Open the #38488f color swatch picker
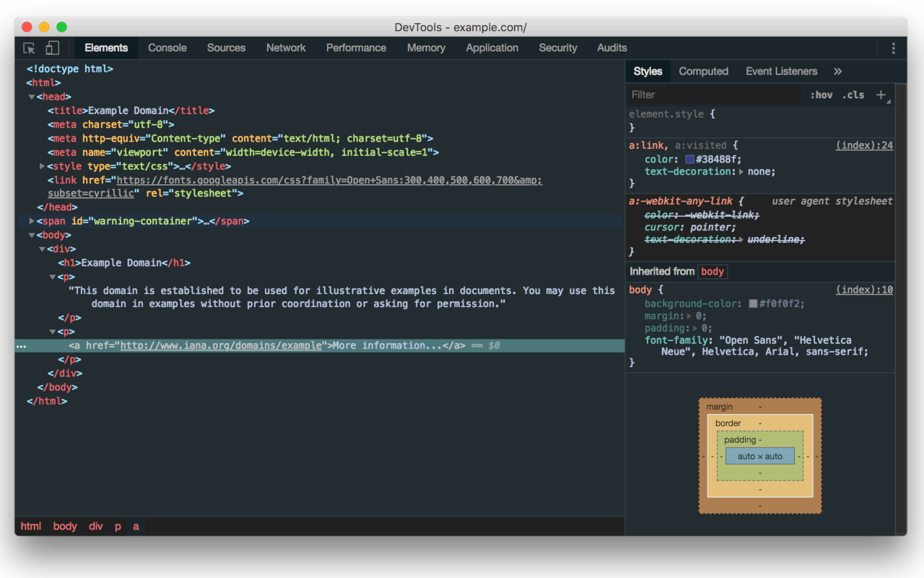 pos(689,160)
